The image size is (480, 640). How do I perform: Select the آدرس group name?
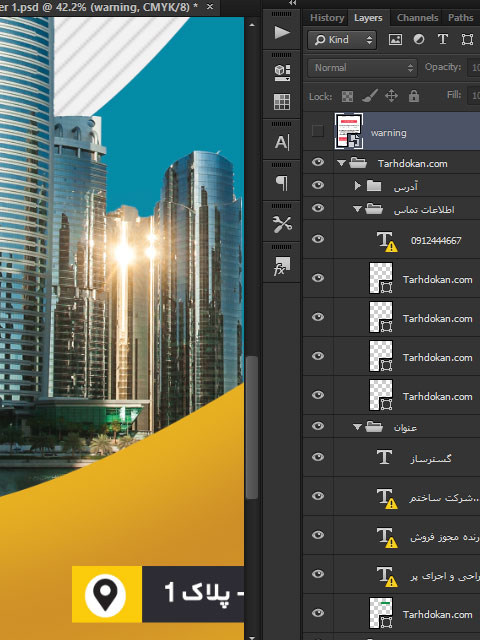(406, 187)
